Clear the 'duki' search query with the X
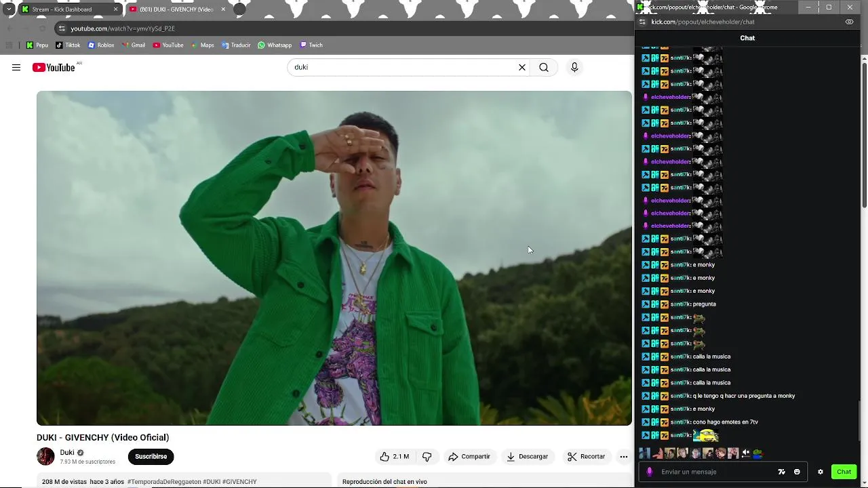The width and height of the screenshot is (868, 488). 522,67
